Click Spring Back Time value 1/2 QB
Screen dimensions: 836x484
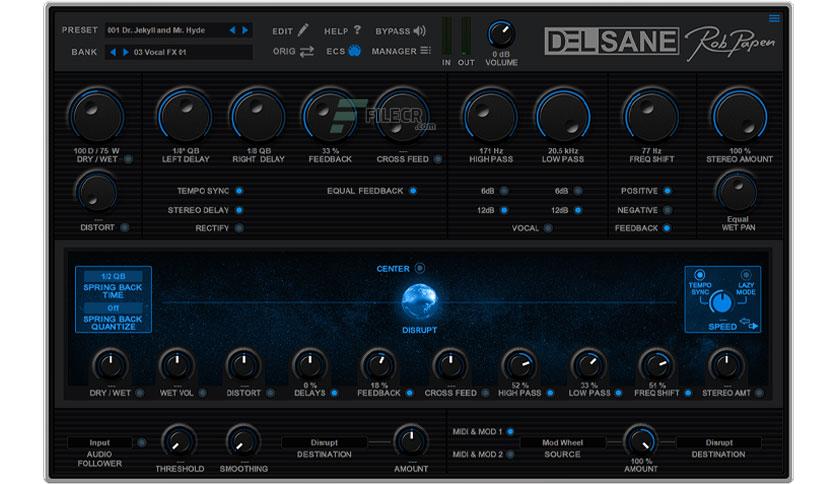tap(113, 276)
